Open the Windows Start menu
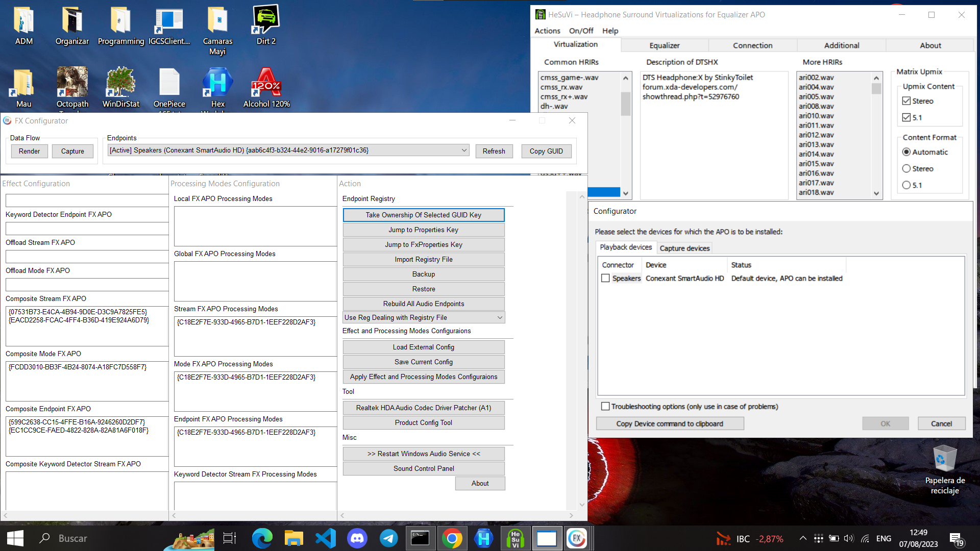 [x=15, y=538]
